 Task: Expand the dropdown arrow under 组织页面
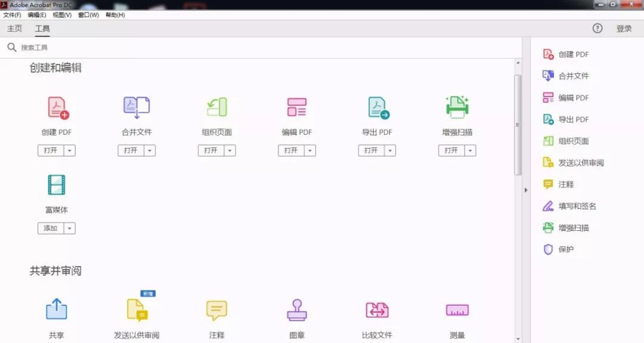[x=230, y=150]
